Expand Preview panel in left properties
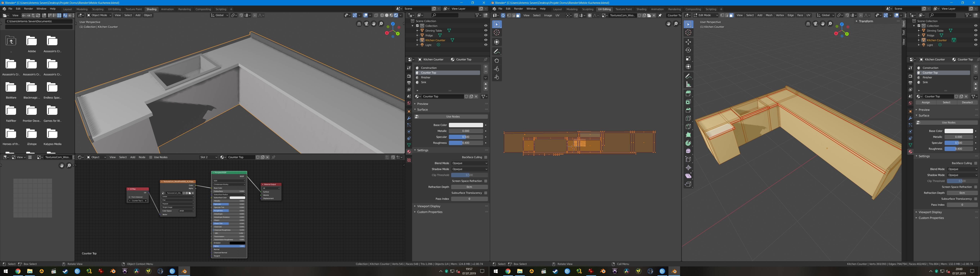 point(422,104)
